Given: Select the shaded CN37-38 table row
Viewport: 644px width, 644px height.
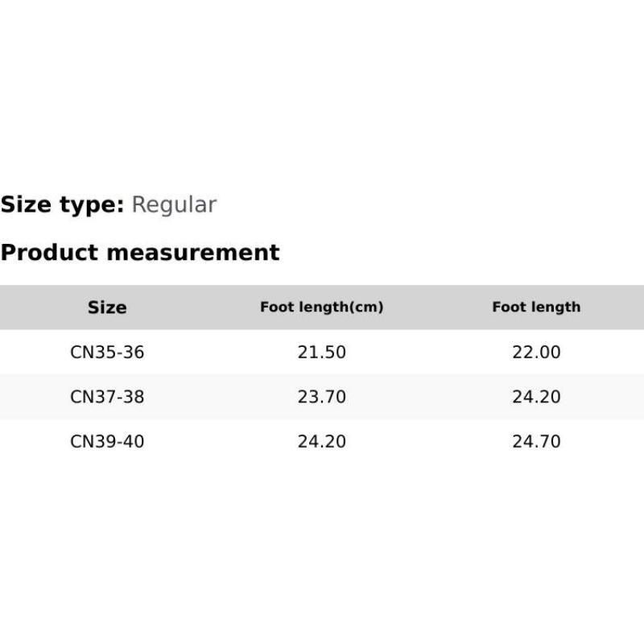Looking at the screenshot, I should pos(427,397).
